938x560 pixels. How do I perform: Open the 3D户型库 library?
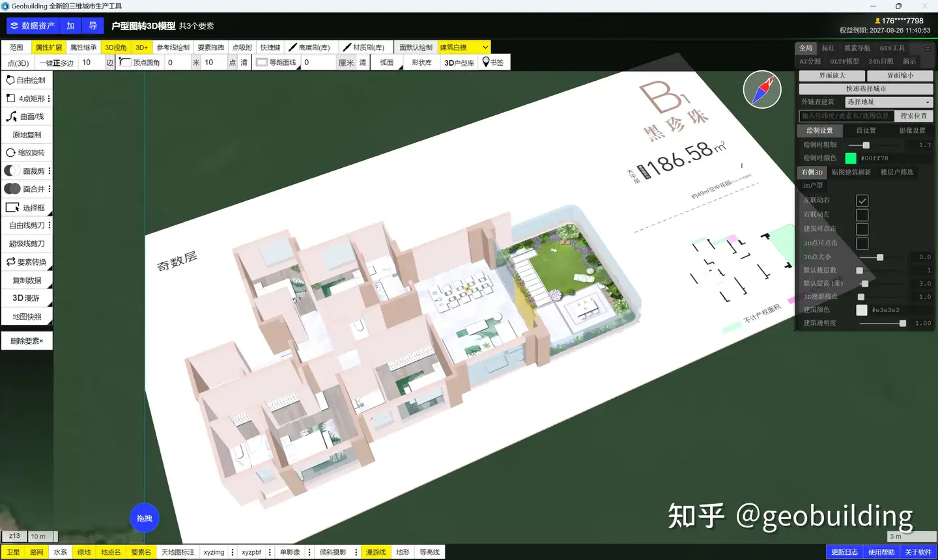[x=459, y=63]
